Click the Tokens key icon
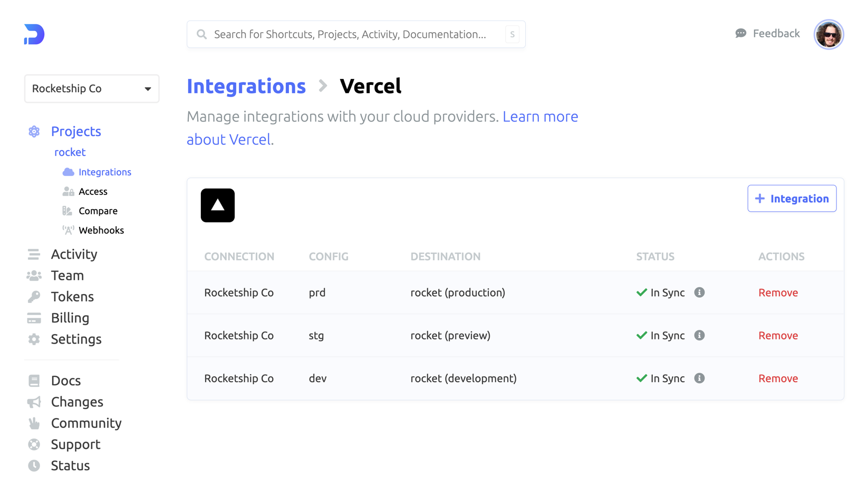868x488 pixels. pyautogui.click(x=34, y=297)
